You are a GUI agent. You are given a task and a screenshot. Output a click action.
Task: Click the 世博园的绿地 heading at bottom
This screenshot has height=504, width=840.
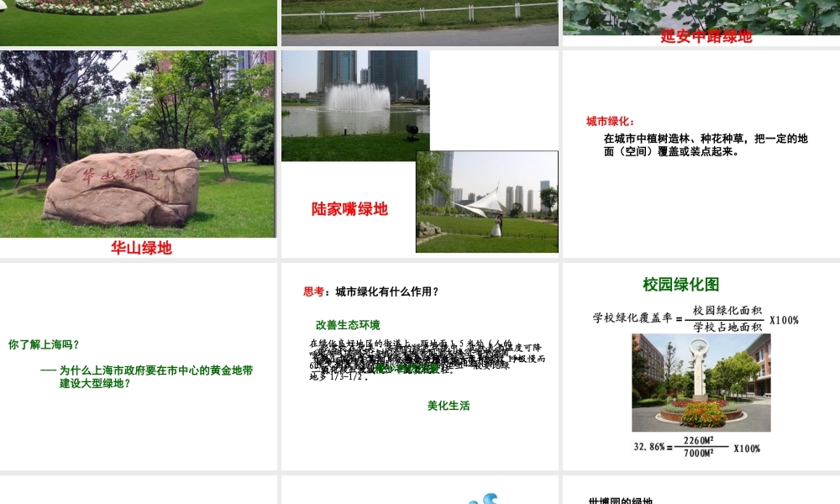point(621,501)
